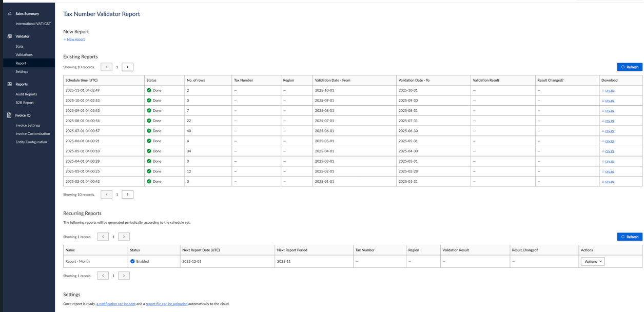Go to previous page below Existing Reports table

click(x=106, y=194)
